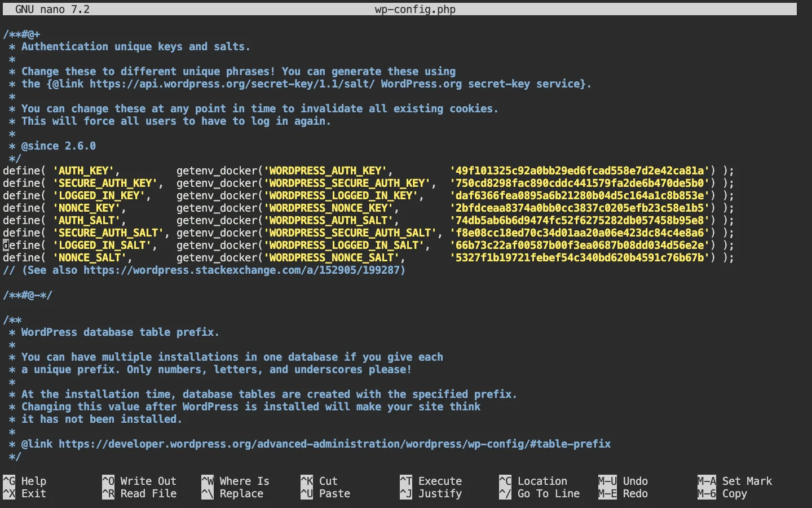Click the M-6 Copy shortcut

tap(722, 493)
